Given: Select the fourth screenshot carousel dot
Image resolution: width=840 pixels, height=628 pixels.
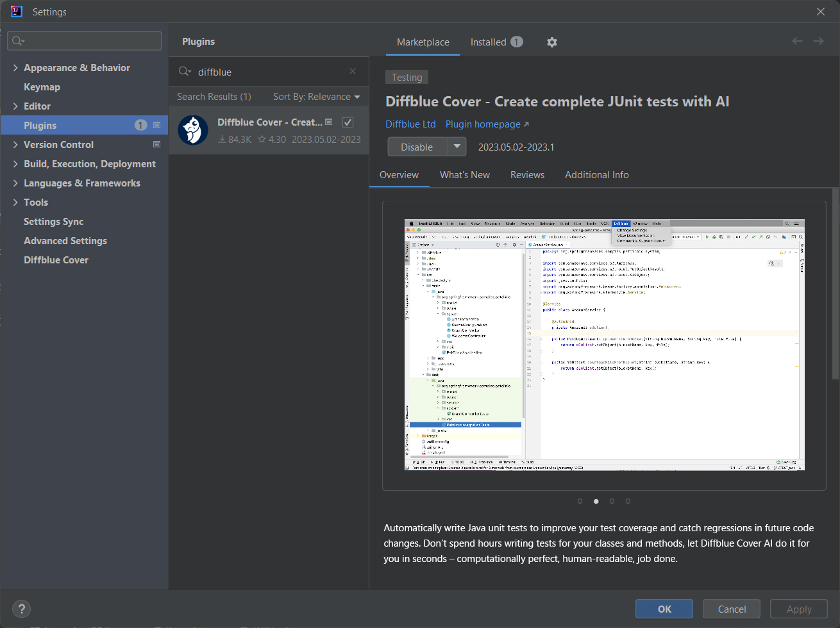Looking at the screenshot, I should tap(628, 501).
